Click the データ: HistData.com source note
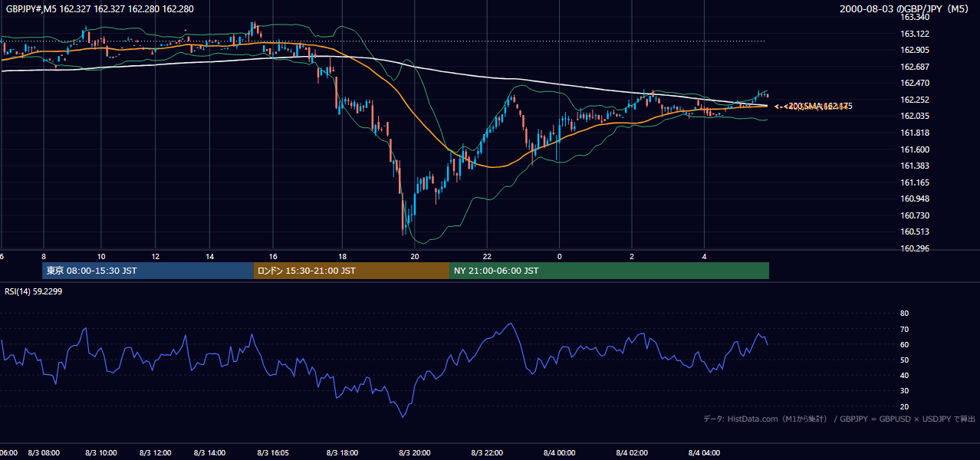980x460 pixels. (840, 419)
